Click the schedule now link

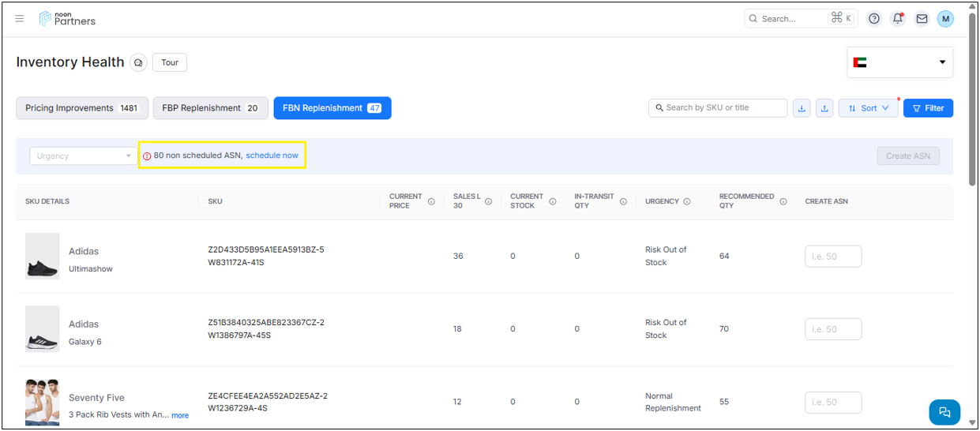pyautogui.click(x=272, y=156)
